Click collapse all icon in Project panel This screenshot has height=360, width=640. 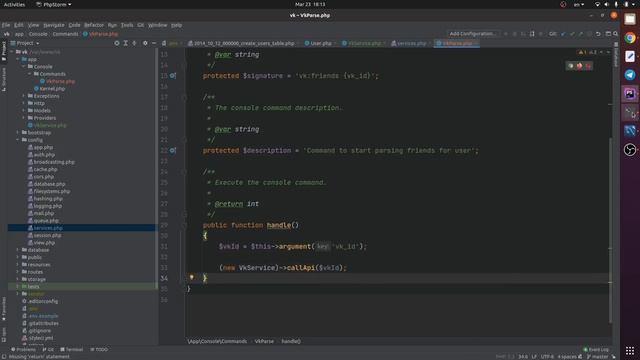point(134,43)
